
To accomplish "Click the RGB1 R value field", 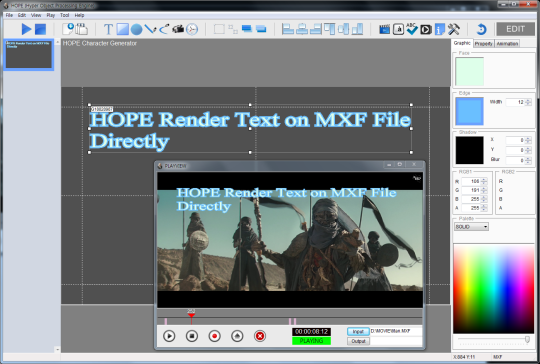I will click(471, 181).
